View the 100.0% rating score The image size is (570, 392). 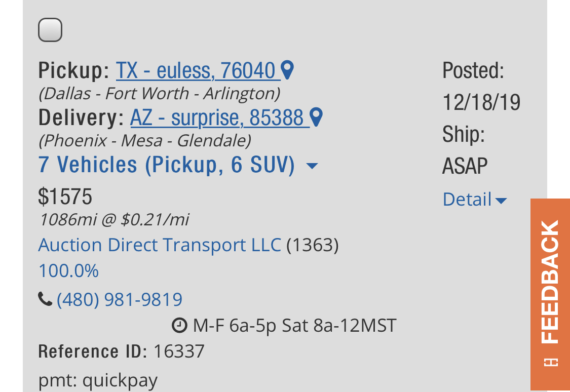(x=68, y=271)
